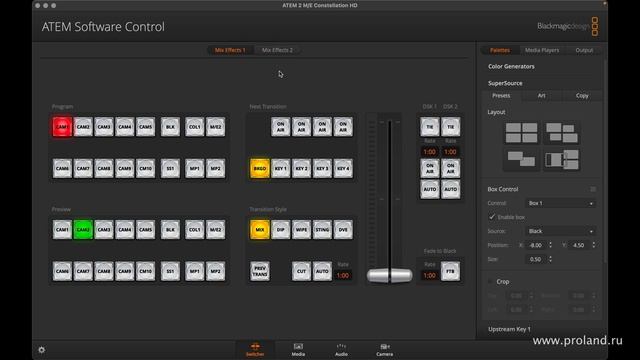Image resolution: width=640 pixels, height=360 pixels.
Task: Select CAM2 on the Program bus
Action: [83, 127]
